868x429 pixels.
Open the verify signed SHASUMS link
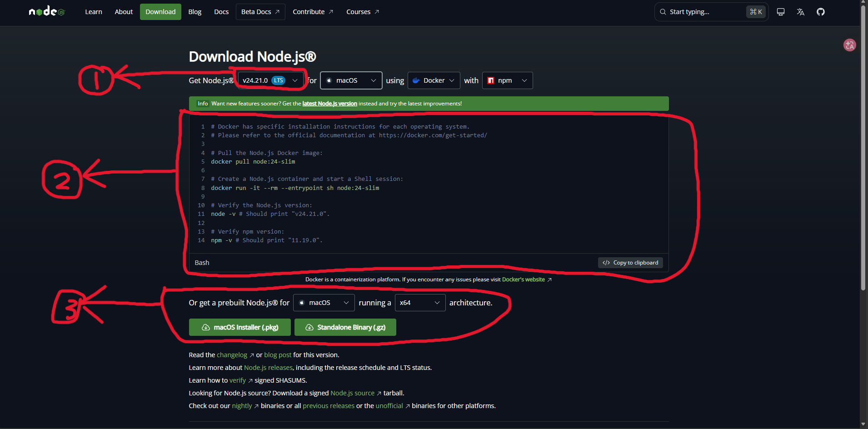point(238,380)
